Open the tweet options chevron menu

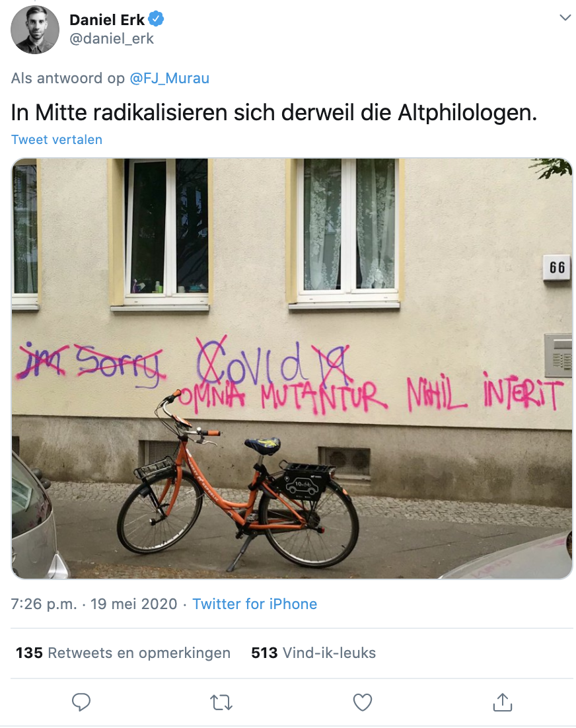[x=565, y=18]
